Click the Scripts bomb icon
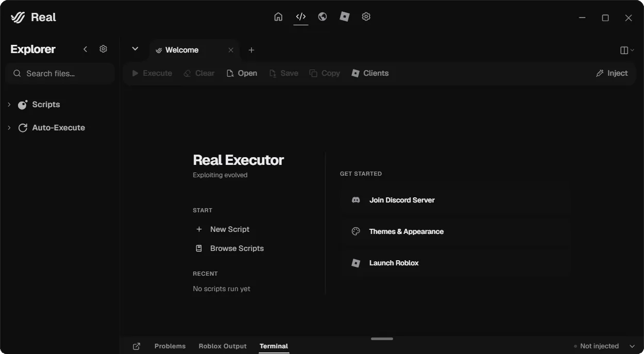644x354 pixels. [23, 105]
